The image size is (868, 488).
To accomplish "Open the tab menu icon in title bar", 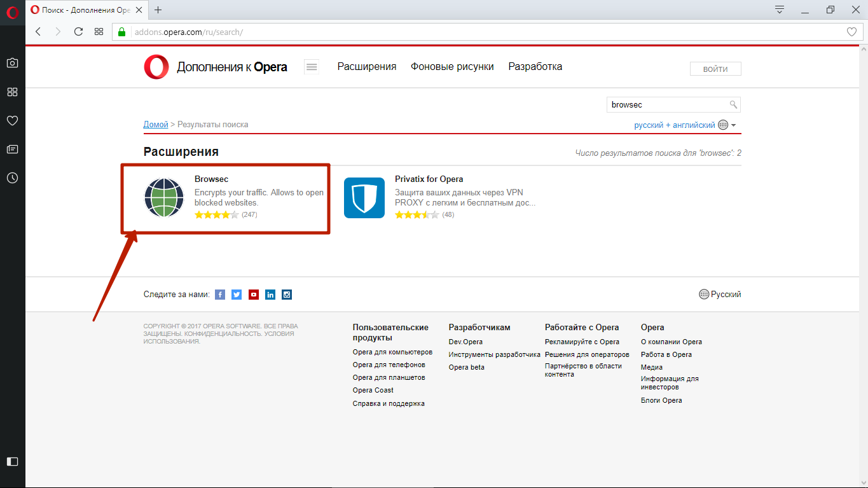I will 780,10.
